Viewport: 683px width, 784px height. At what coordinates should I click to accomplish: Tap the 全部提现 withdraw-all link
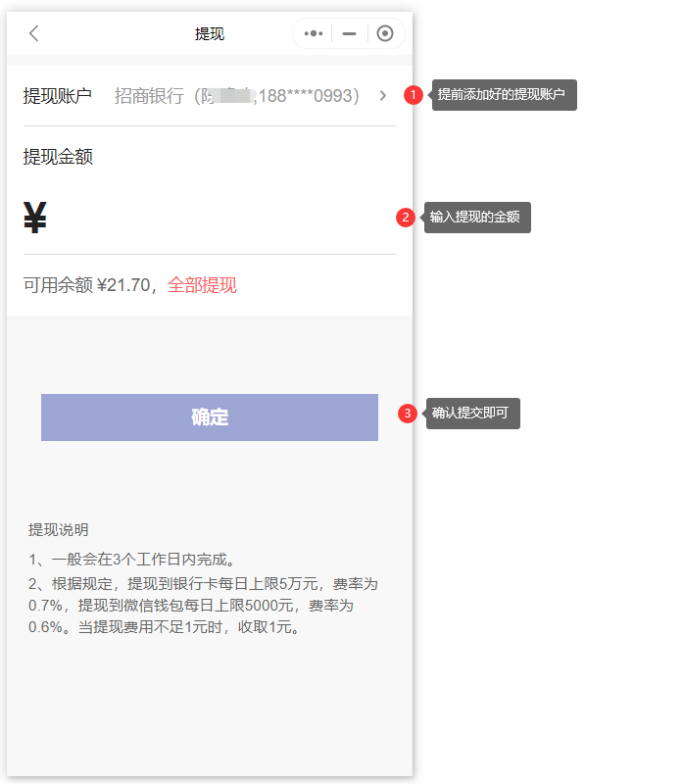[x=202, y=285]
